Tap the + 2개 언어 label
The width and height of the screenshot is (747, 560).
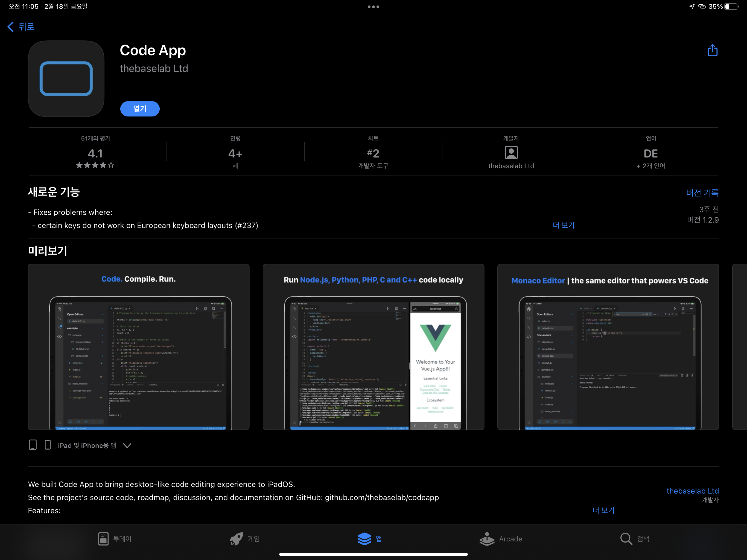coord(650,166)
